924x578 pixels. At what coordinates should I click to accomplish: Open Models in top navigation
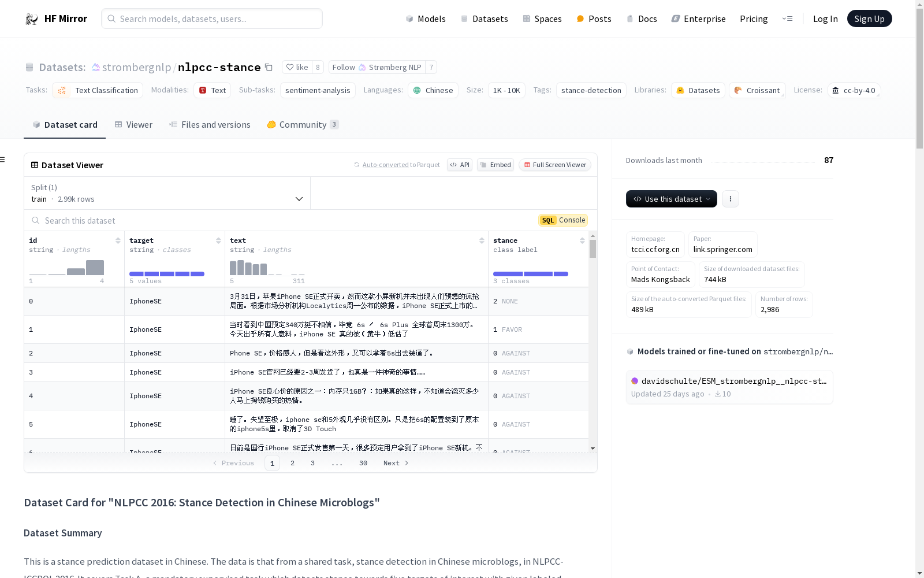[x=426, y=18]
